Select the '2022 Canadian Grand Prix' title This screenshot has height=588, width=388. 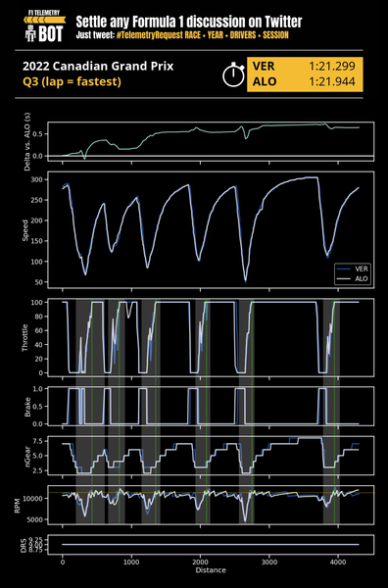coord(98,67)
